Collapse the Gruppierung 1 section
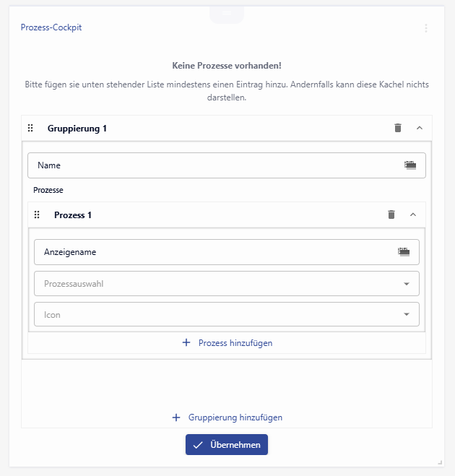This screenshot has height=476, width=455. pos(419,128)
